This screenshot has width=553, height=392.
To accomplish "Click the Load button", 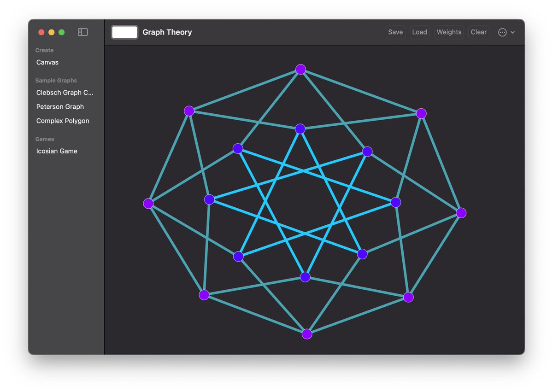I will tap(419, 32).
